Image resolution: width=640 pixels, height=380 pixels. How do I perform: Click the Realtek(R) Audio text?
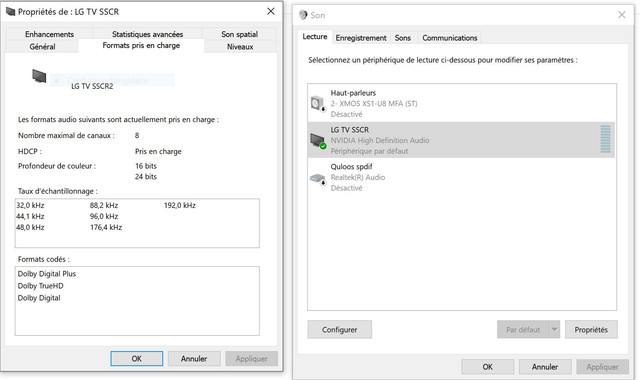coord(358,177)
